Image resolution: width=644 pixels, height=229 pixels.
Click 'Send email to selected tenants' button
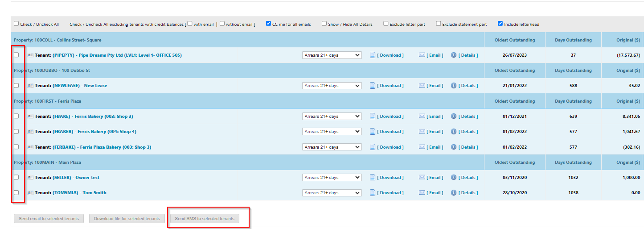(49, 219)
